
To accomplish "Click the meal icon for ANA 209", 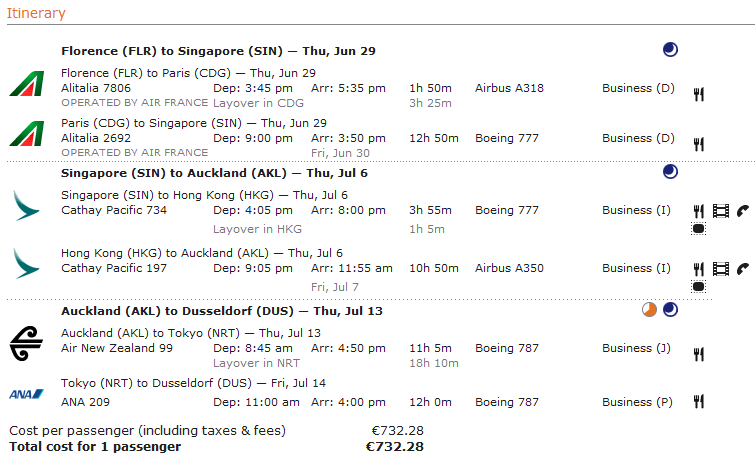I will click(x=699, y=402).
